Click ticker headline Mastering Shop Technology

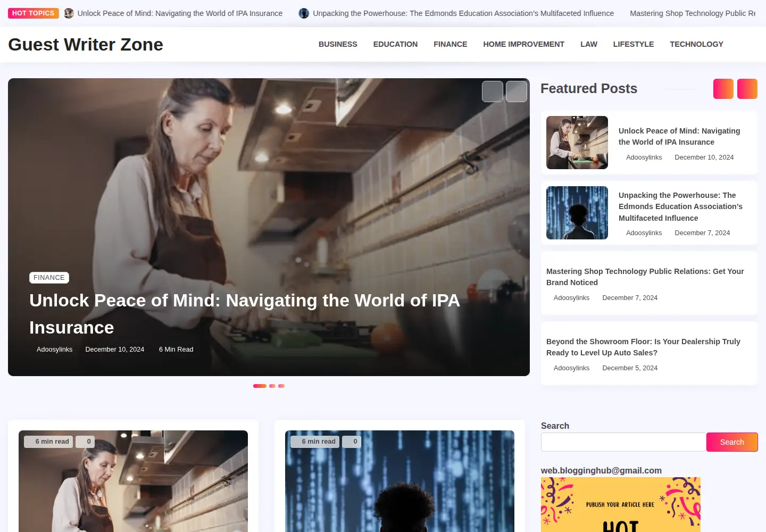693,13
